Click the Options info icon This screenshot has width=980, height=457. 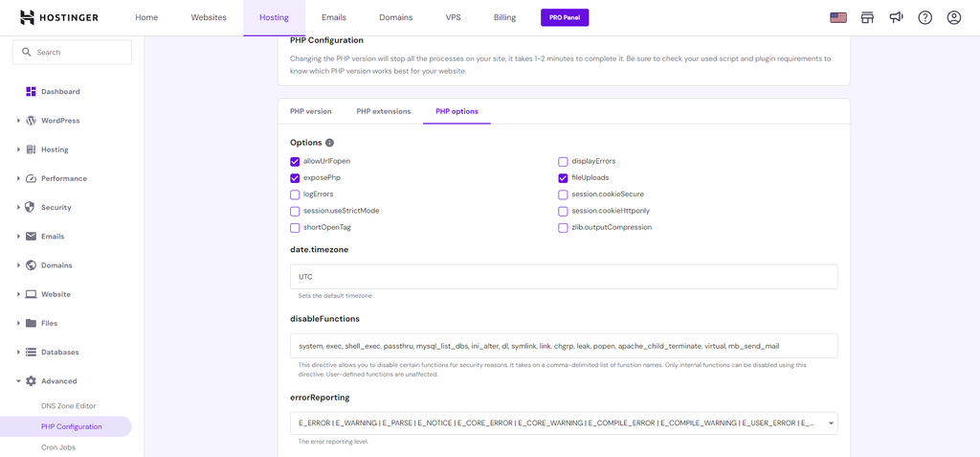click(x=329, y=143)
